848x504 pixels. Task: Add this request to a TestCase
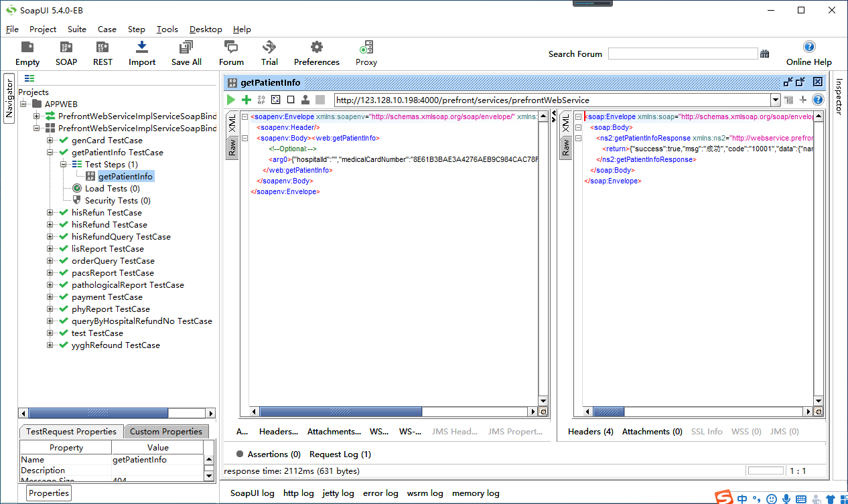tap(245, 99)
